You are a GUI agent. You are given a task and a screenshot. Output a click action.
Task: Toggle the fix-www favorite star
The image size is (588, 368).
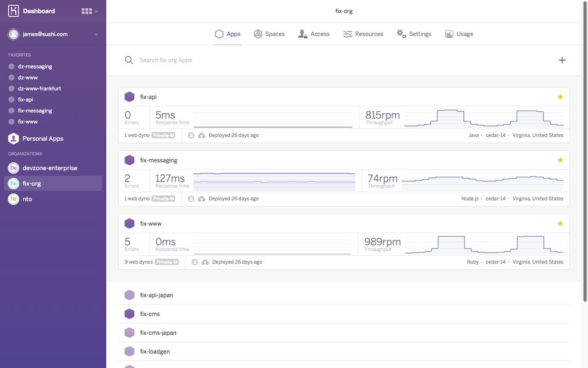tap(560, 224)
